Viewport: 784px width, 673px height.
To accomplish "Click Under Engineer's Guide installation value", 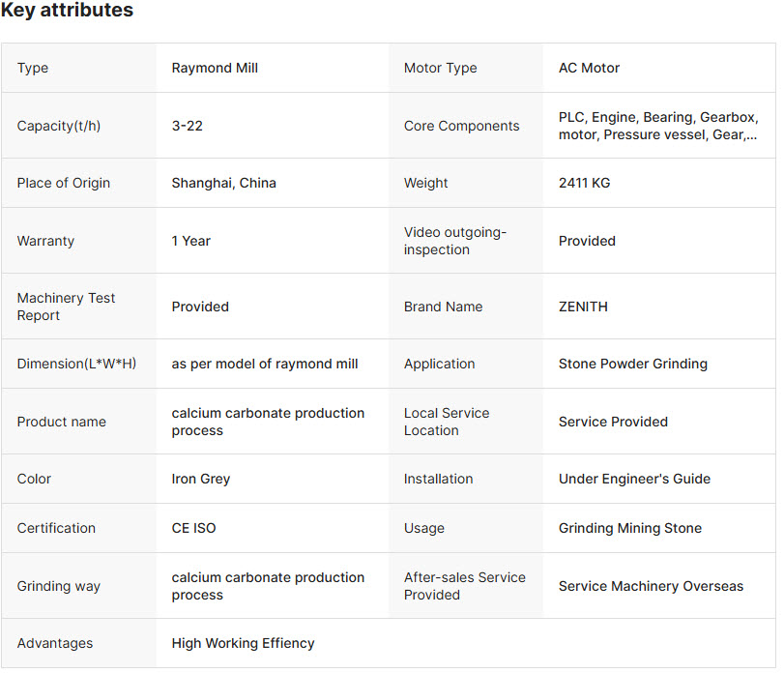I will (634, 479).
